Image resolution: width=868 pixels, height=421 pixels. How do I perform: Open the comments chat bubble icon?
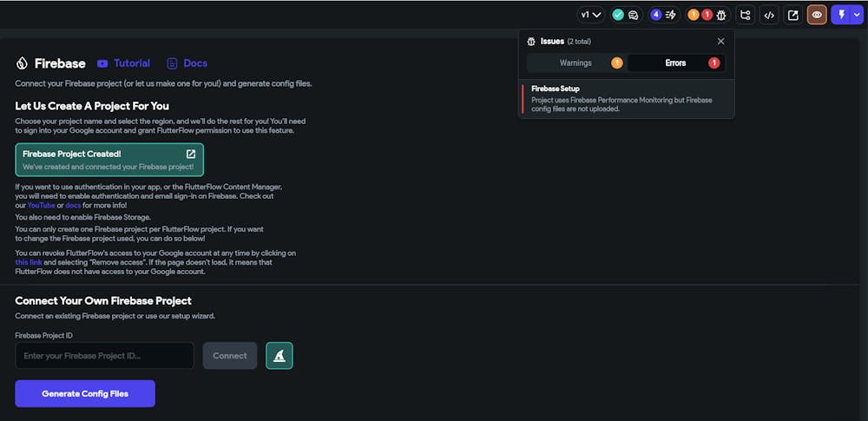pyautogui.click(x=634, y=15)
